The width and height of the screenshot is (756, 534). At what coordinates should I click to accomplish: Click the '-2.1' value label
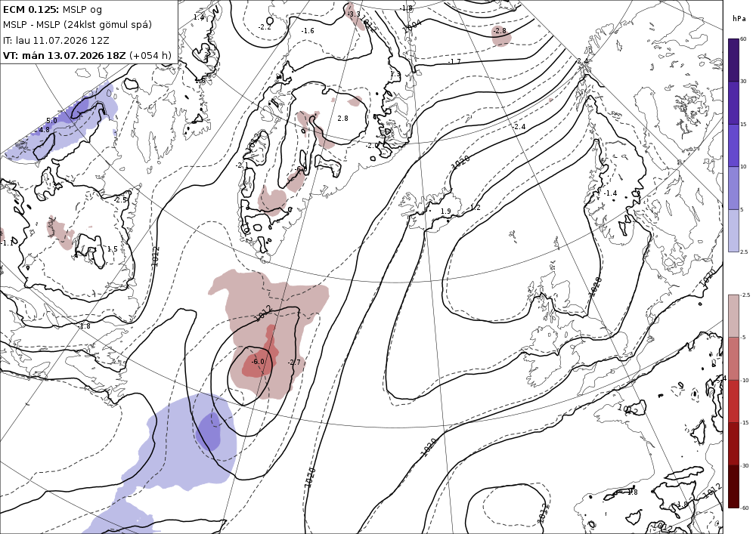[x=242, y=165]
